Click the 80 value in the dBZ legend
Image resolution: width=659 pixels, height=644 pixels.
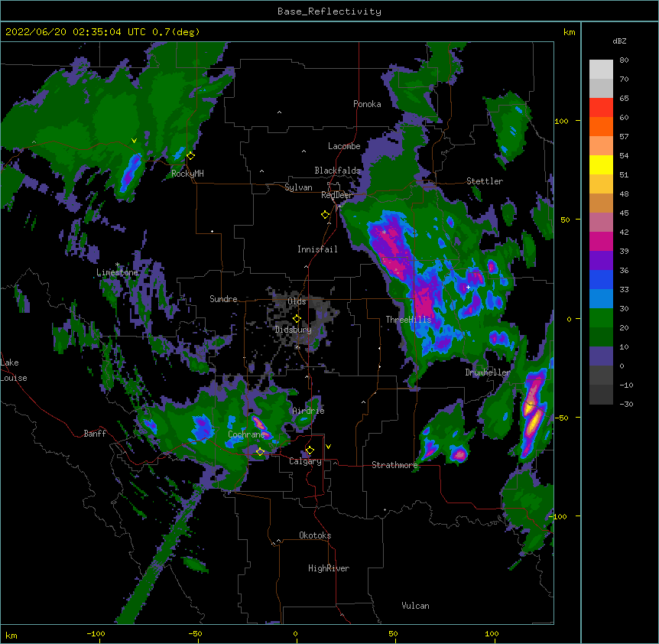624,60
